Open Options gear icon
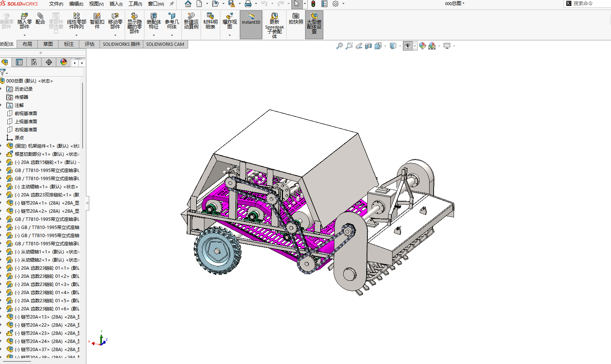Screen dimensions: 611x364 (335, 4)
